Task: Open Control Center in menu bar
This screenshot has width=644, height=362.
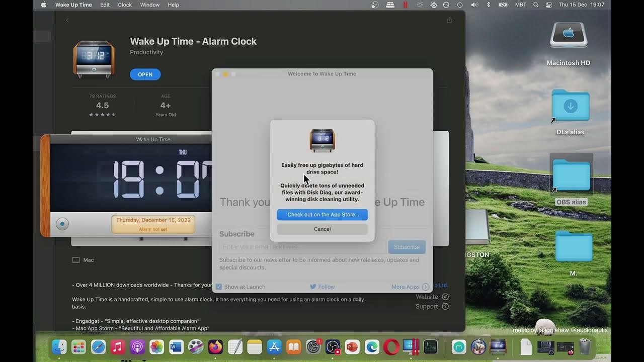Action: coord(548,5)
